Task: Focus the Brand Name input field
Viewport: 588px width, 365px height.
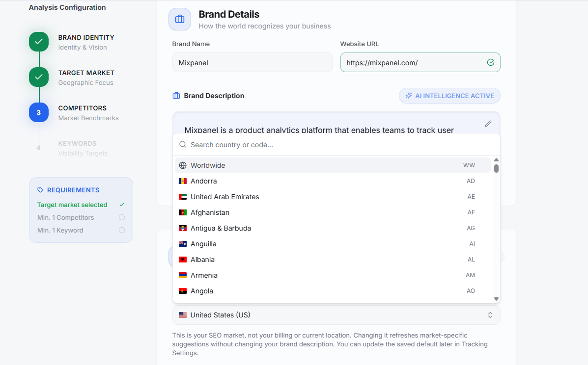Action: tap(252, 62)
